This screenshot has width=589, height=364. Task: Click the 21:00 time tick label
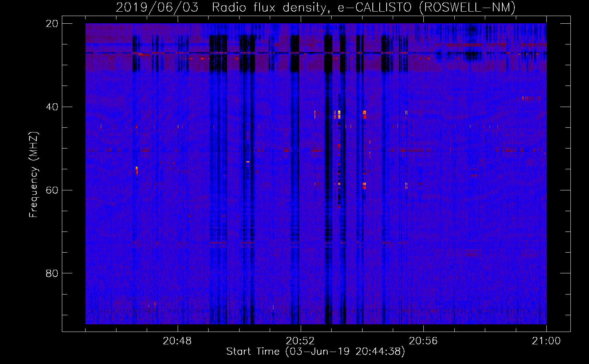(546, 341)
